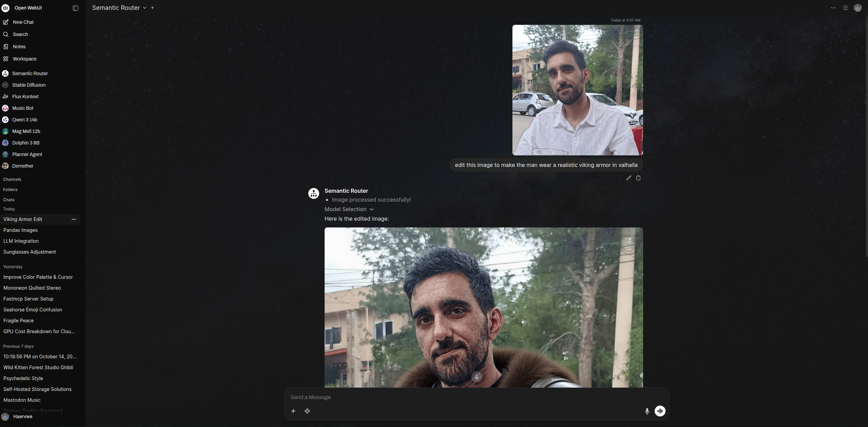Toggle the sidebar collapse icon
The width and height of the screenshot is (868, 427).
tap(76, 8)
